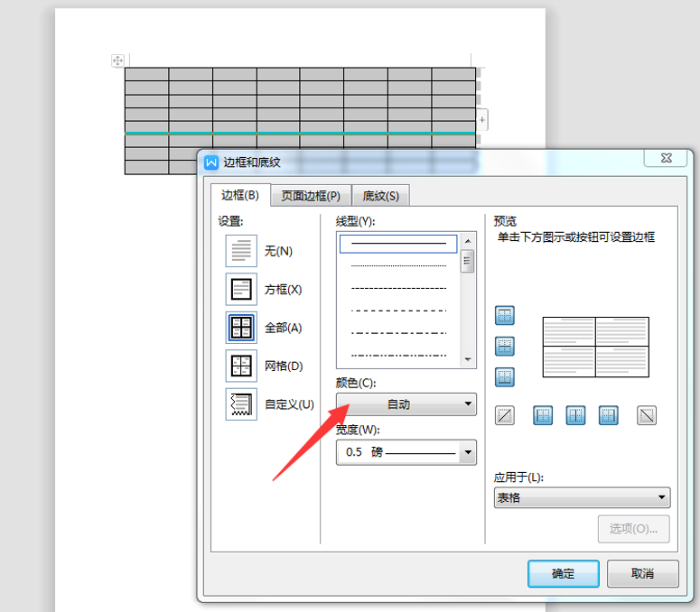
Task: Select the Grid (网格) border setting icon
Action: point(241,366)
